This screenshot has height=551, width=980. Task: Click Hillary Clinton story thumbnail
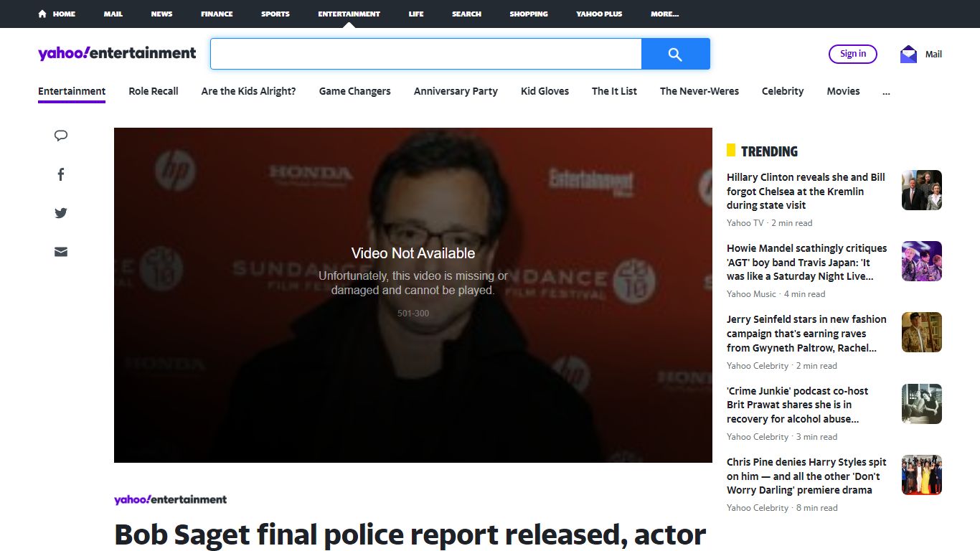pos(922,190)
